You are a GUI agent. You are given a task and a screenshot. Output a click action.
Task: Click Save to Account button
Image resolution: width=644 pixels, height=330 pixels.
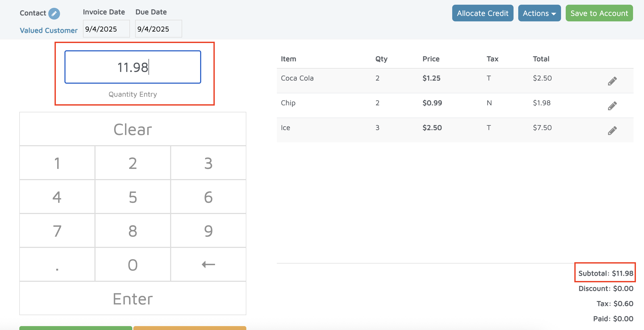pos(599,13)
